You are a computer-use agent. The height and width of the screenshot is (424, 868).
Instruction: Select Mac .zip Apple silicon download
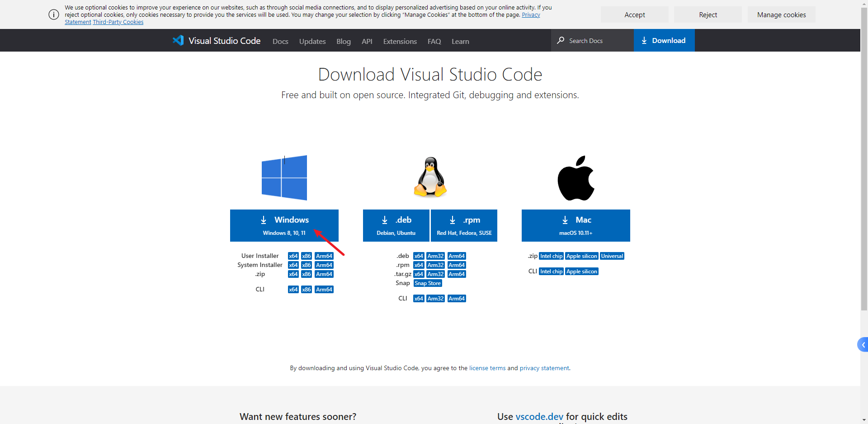pyautogui.click(x=582, y=256)
